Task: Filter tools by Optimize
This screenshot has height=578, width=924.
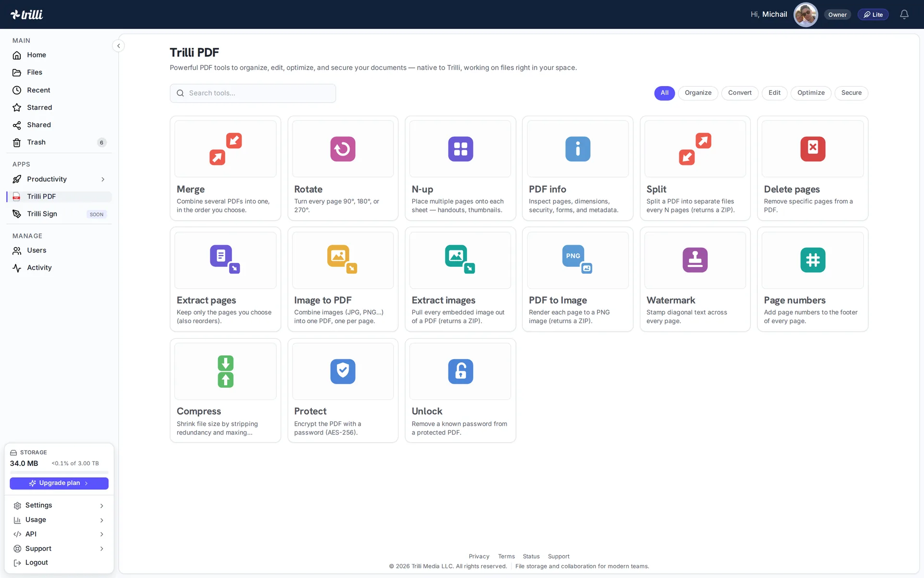Action: click(811, 93)
